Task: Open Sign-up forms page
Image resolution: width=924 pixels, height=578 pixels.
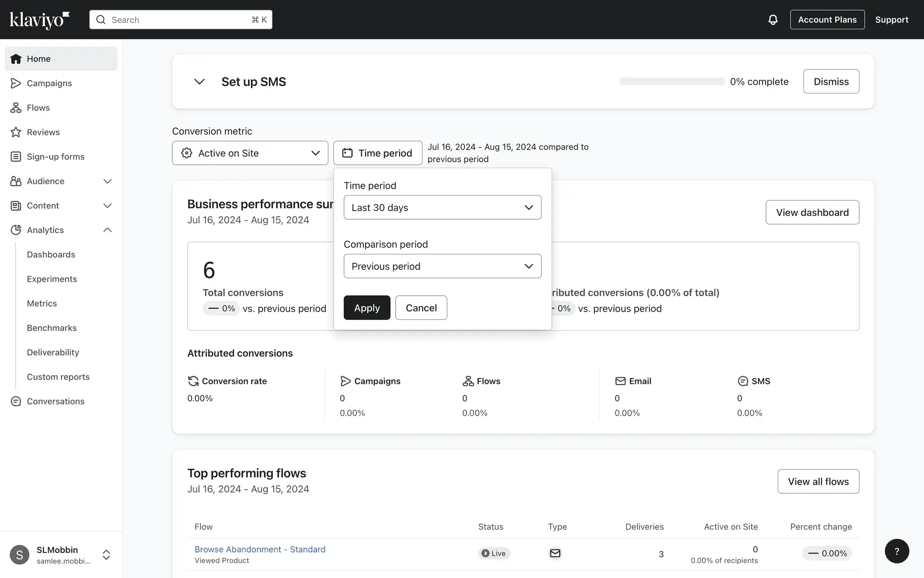Action: tap(55, 157)
